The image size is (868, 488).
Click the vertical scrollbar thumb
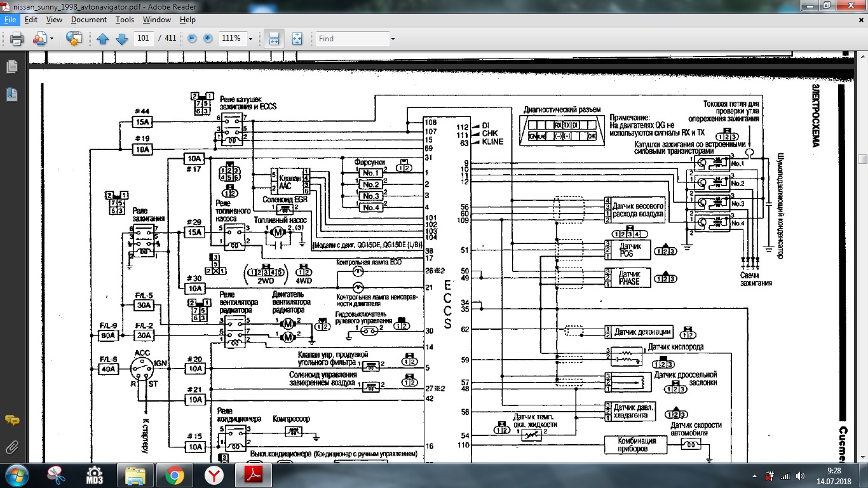pyautogui.click(x=862, y=159)
